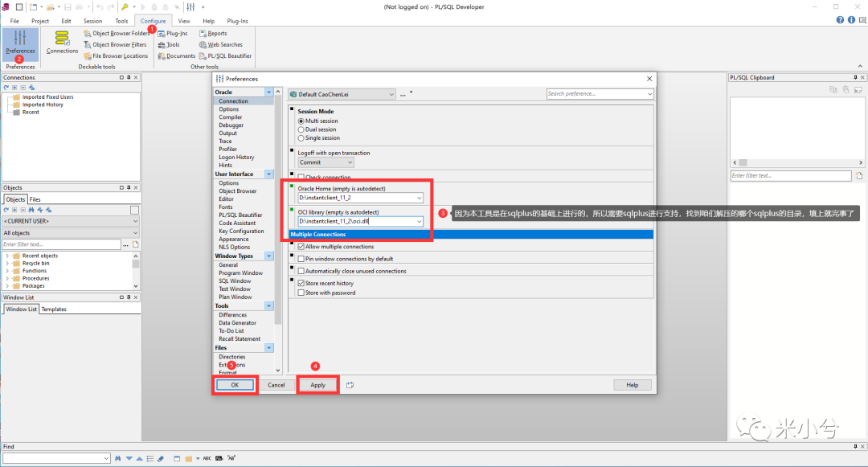Open the Oracle Home dropdown
The width and height of the screenshot is (868, 467).
tap(419, 198)
